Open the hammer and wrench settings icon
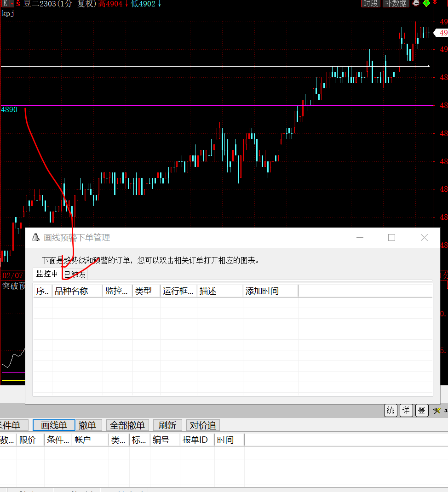This screenshot has height=492, width=448. pyautogui.click(x=437, y=411)
